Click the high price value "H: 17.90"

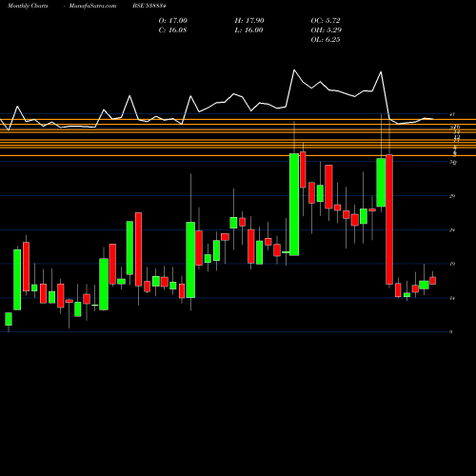coord(249,21)
